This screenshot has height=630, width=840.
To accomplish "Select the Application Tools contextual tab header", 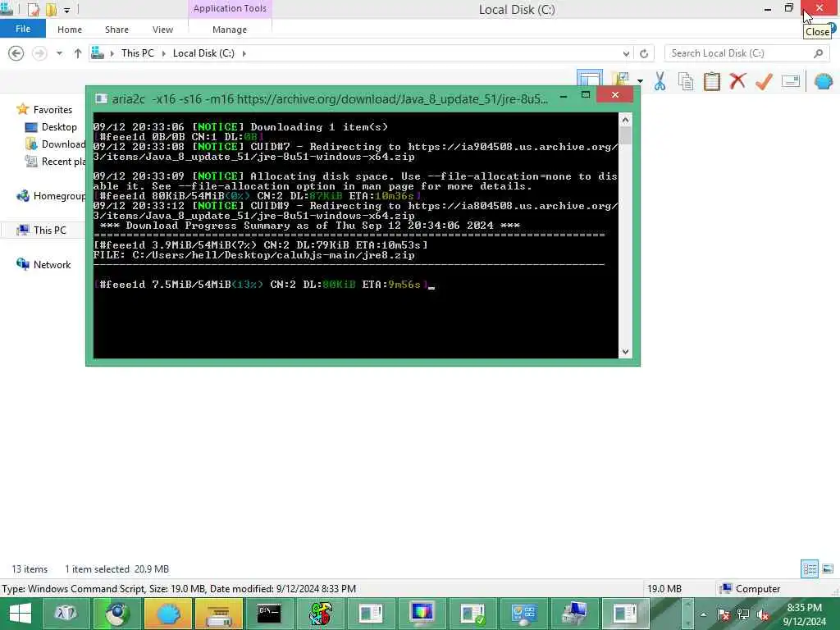I will coord(230,8).
